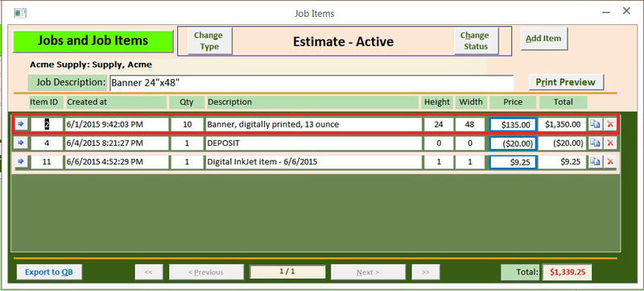Delete the DEPOSIT row with red X

pyautogui.click(x=610, y=143)
